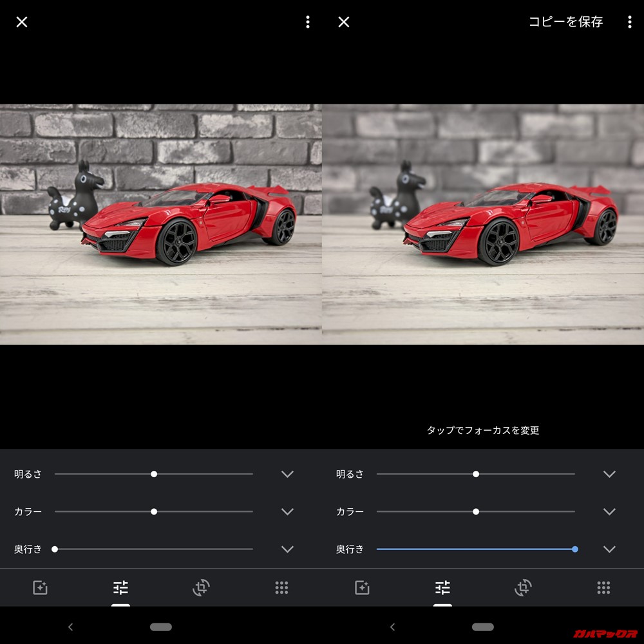Image resolution: width=644 pixels, height=644 pixels.
Task: Tap the filters icon in right editor
Action: [x=362, y=587]
